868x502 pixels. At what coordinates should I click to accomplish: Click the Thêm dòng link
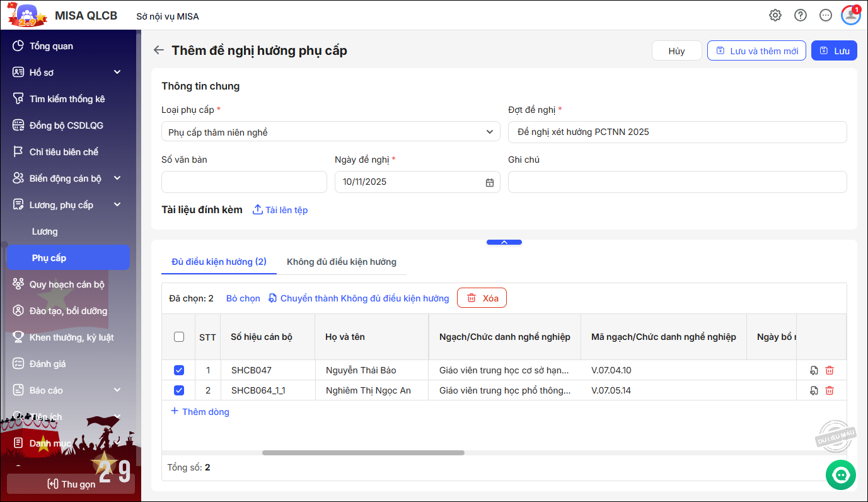[x=200, y=412]
